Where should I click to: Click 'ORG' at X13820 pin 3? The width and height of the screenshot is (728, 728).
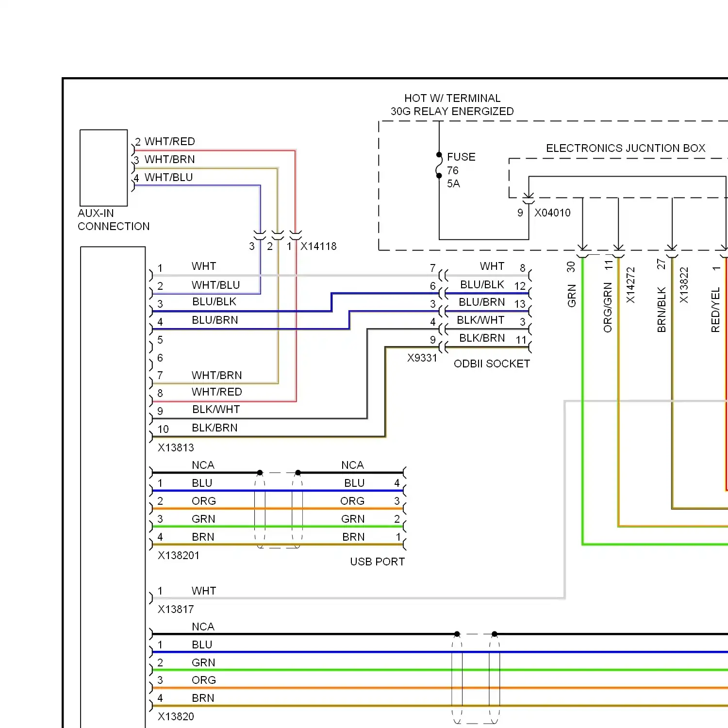click(x=204, y=680)
